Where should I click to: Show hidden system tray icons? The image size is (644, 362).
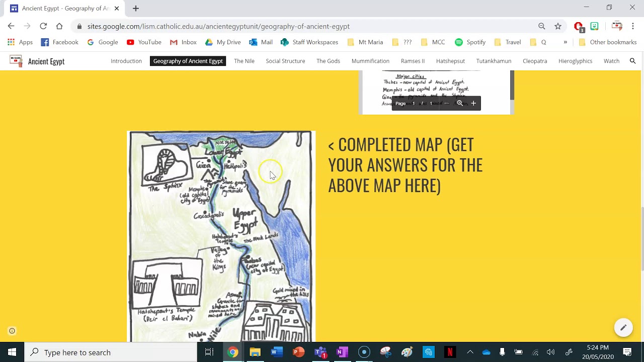470,352
